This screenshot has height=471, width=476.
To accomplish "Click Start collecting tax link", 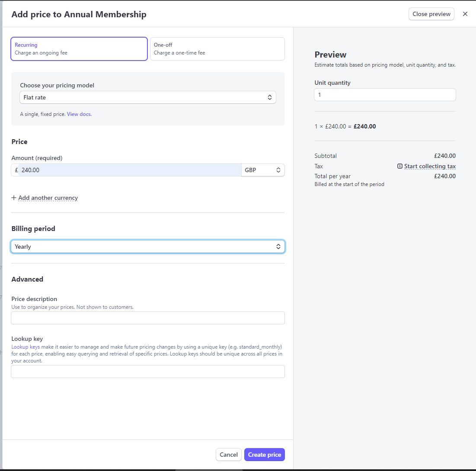I will click(429, 167).
